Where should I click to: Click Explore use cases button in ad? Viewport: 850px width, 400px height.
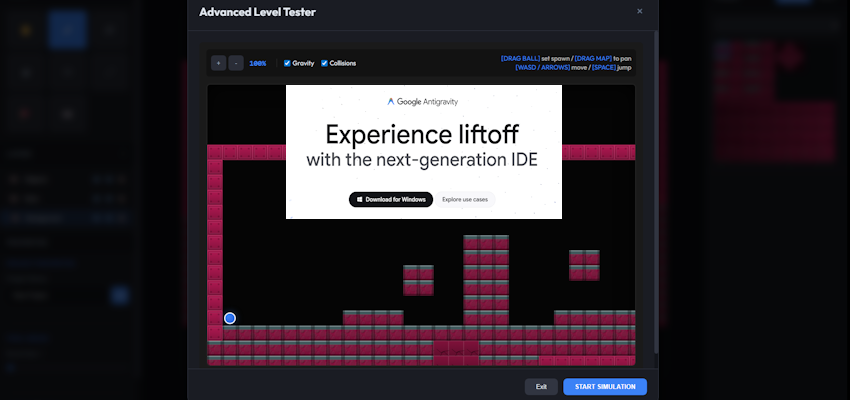465,199
